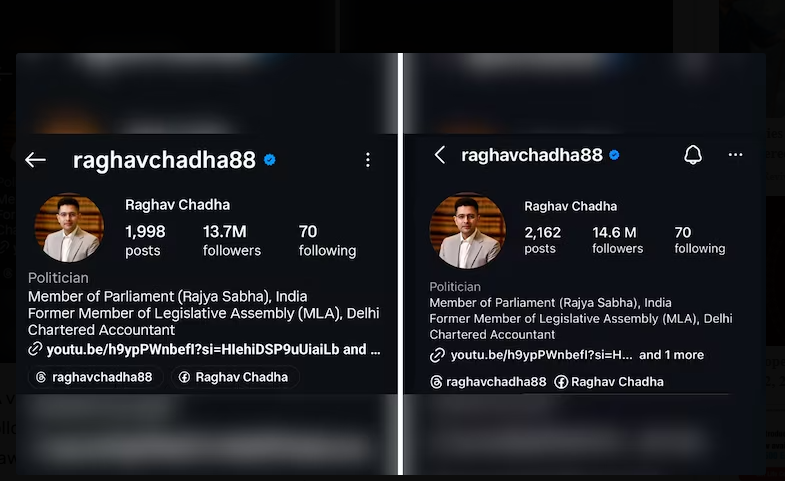The width and height of the screenshot is (785, 481).
Task: Tap Threads icon chip raghavchadha88 on left
Action: [96, 377]
